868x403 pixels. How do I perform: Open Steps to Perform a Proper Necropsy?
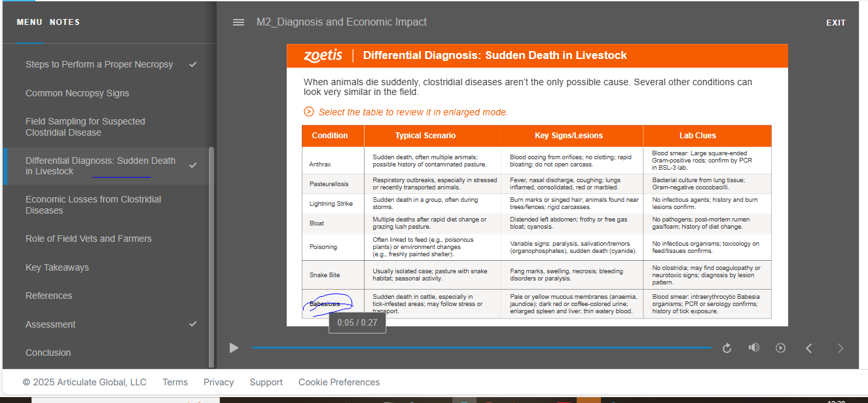pos(99,64)
